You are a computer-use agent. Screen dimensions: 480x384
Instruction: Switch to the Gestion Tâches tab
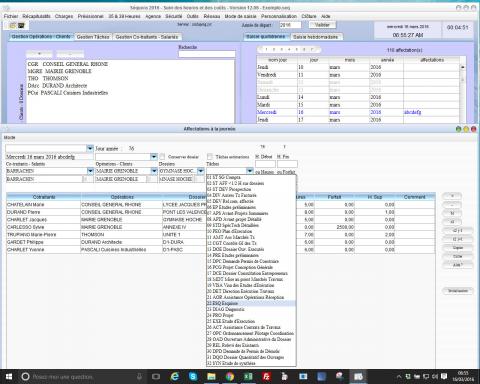tap(93, 37)
